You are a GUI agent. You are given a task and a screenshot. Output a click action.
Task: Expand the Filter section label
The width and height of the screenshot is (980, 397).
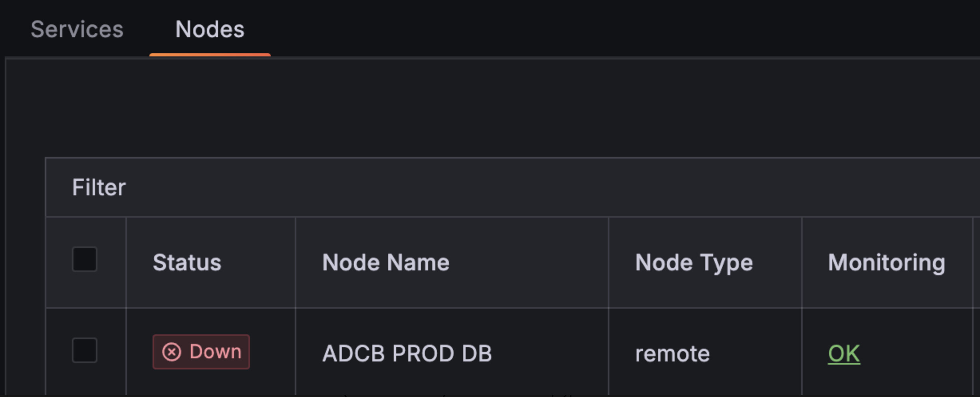click(x=99, y=187)
